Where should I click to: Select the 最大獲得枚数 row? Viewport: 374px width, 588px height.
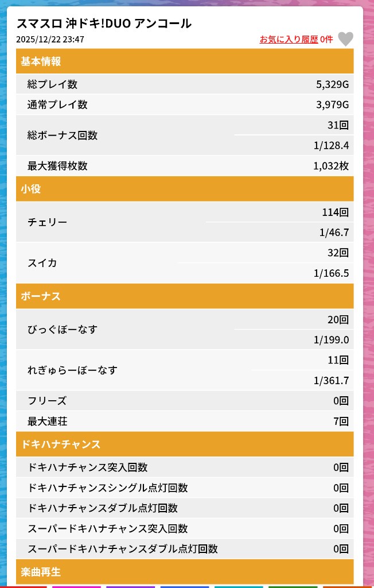(x=185, y=166)
